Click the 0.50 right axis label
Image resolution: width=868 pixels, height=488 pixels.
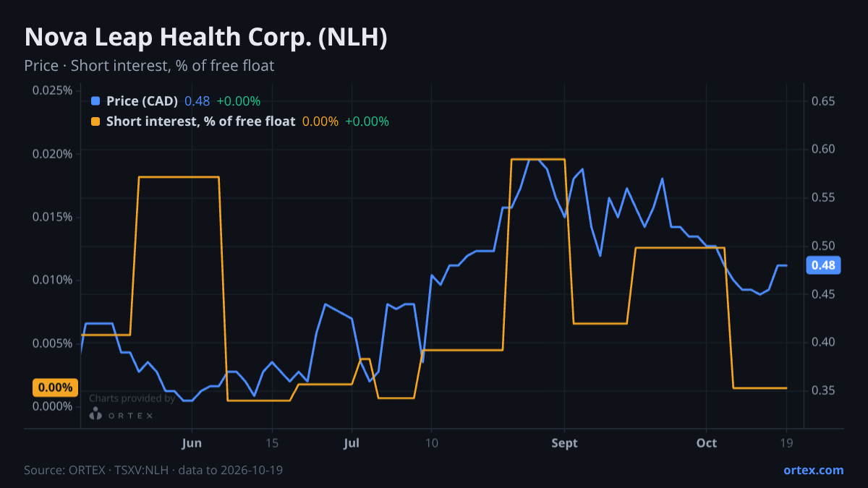pos(823,246)
